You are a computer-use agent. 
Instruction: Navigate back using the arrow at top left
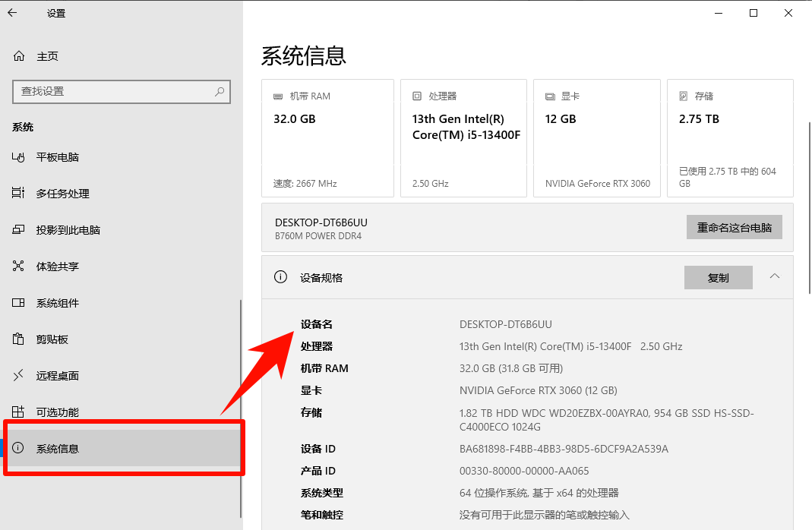(11, 13)
